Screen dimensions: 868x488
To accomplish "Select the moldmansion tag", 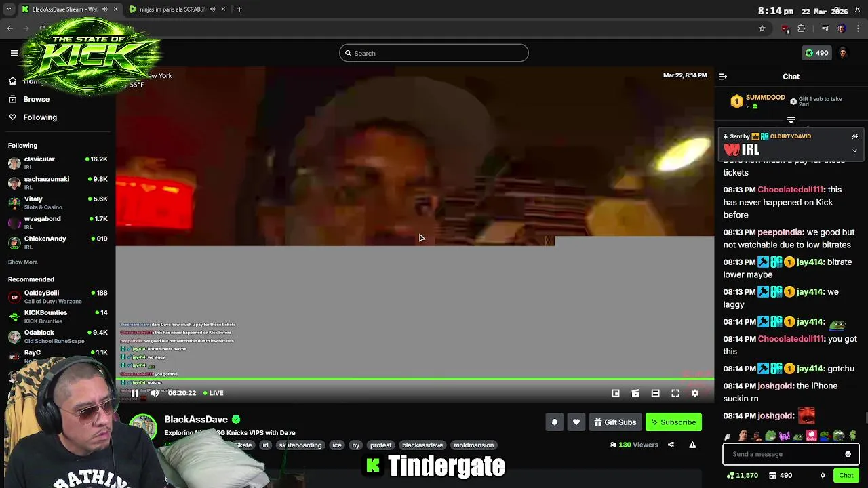I will [474, 445].
